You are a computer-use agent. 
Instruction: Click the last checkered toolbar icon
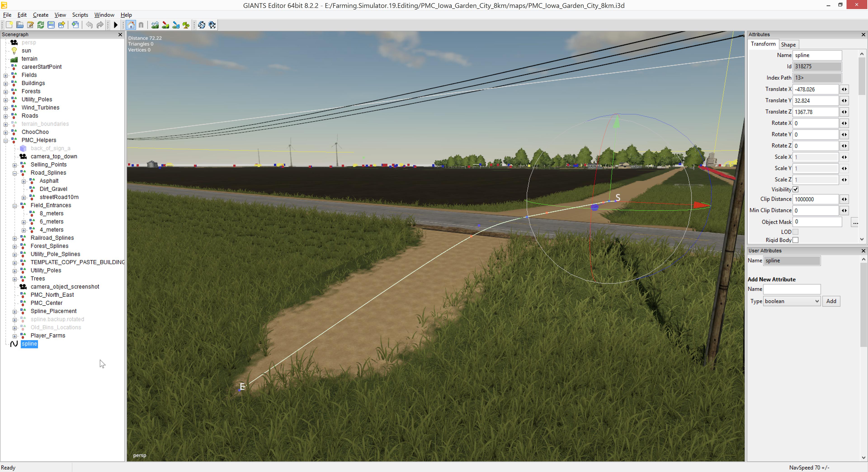coord(212,25)
